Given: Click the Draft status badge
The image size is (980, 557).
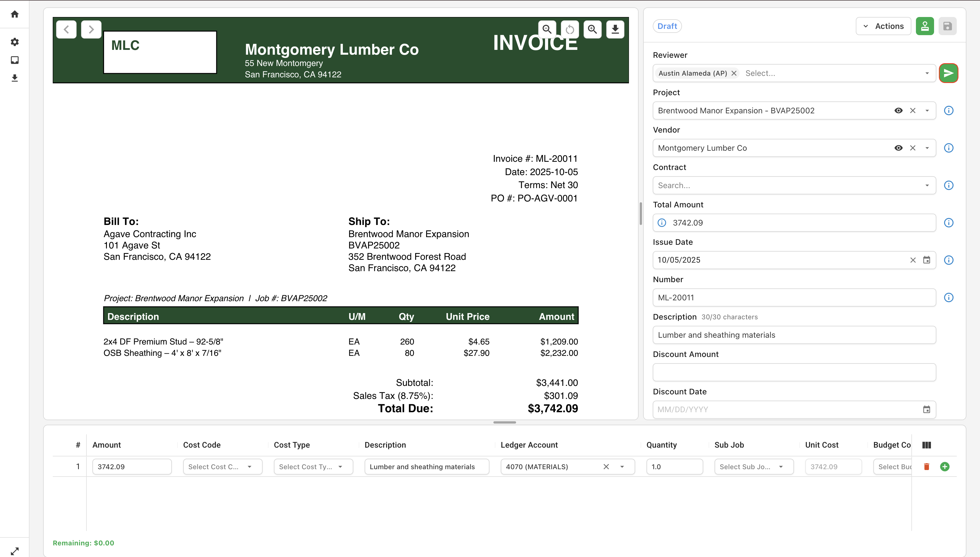Looking at the screenshot, I should pos(667,26).
